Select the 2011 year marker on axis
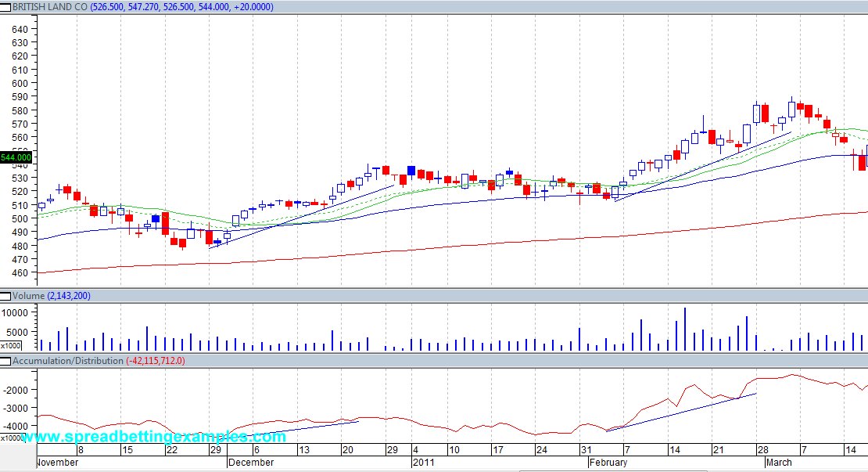This screenshot has width=868, height=472. coord(423,463)
